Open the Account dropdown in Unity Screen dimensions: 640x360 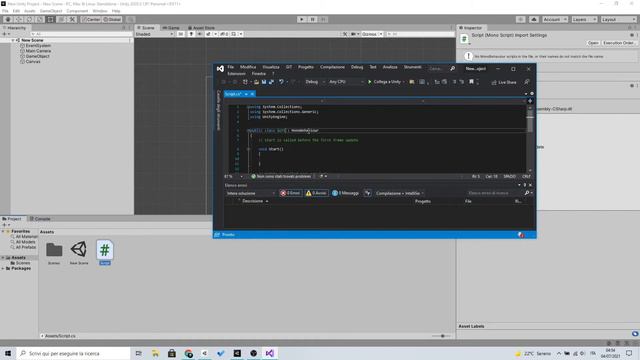click(x=555, y=19)
